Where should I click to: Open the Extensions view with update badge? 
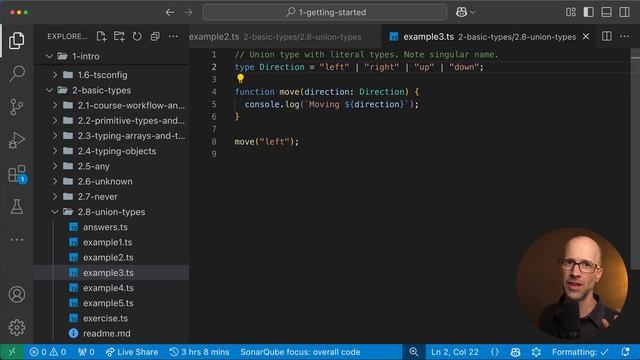[x=17, y=174]
